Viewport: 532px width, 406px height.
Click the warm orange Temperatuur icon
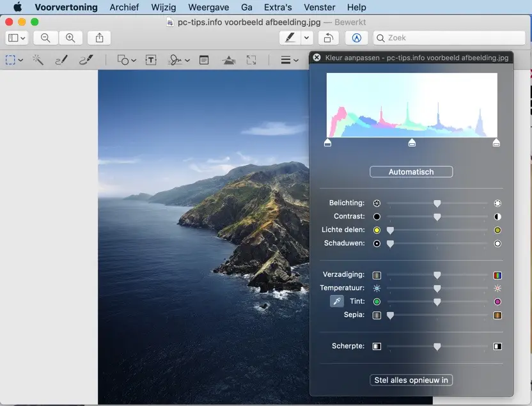click(497, 288)
